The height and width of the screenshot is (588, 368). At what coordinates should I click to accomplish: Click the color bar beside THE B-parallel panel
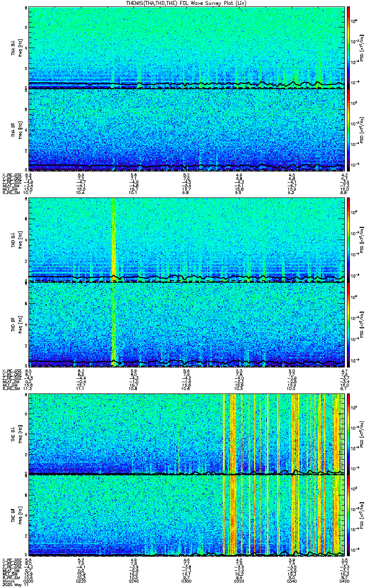coord(349,515)
